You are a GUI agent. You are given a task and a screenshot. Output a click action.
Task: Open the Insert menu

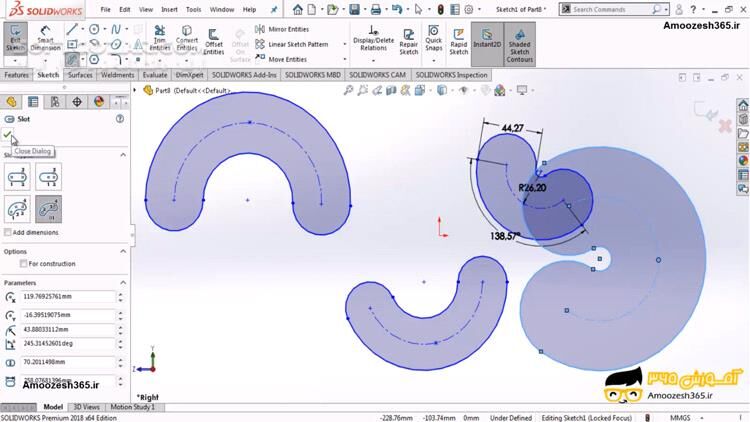pos(169,9)
